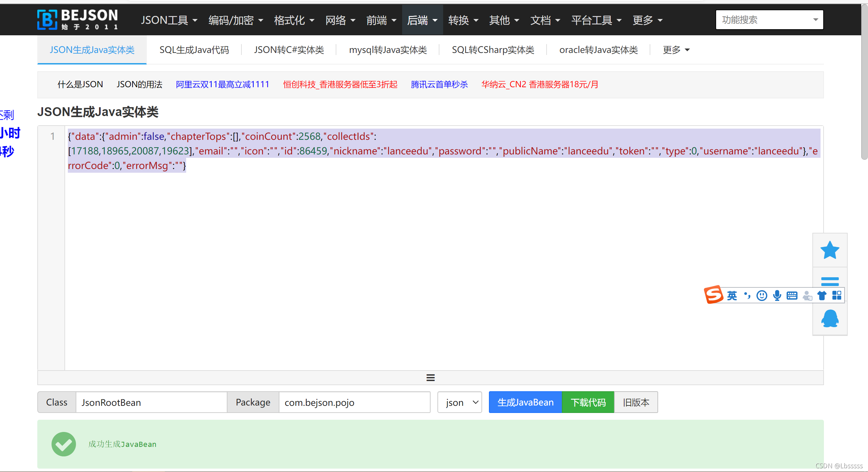Click the blue star favorite icon
The width and height of the screenshot is (868, 472).
point(830,250)
